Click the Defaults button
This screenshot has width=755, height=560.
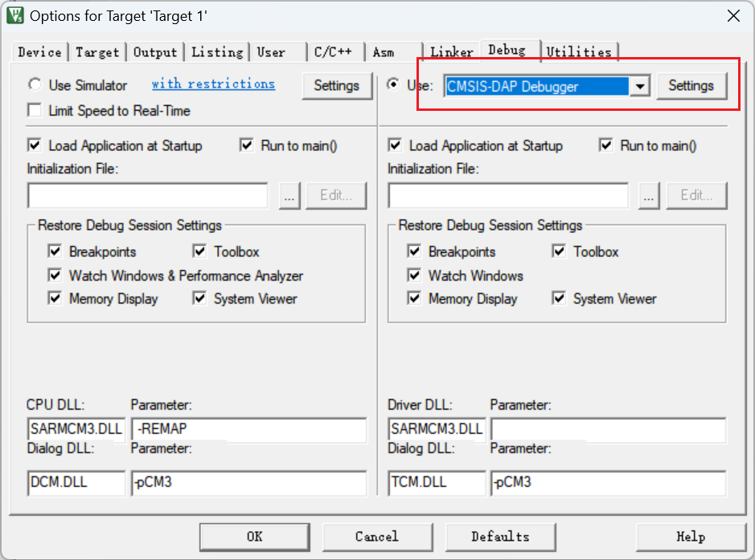501,537
